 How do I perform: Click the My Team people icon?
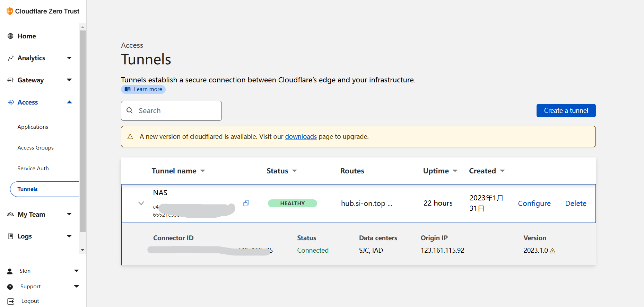(10, 215)
